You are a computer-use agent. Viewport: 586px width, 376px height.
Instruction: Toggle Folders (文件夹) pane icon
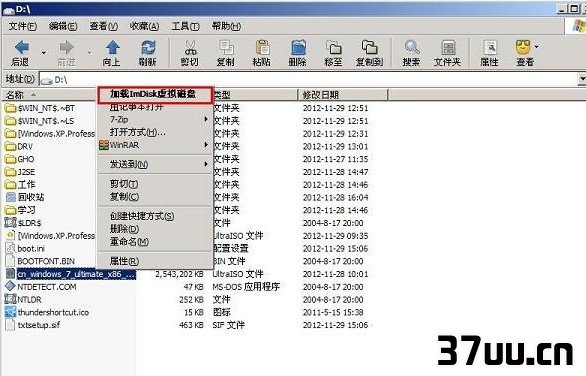click(448, 47)
